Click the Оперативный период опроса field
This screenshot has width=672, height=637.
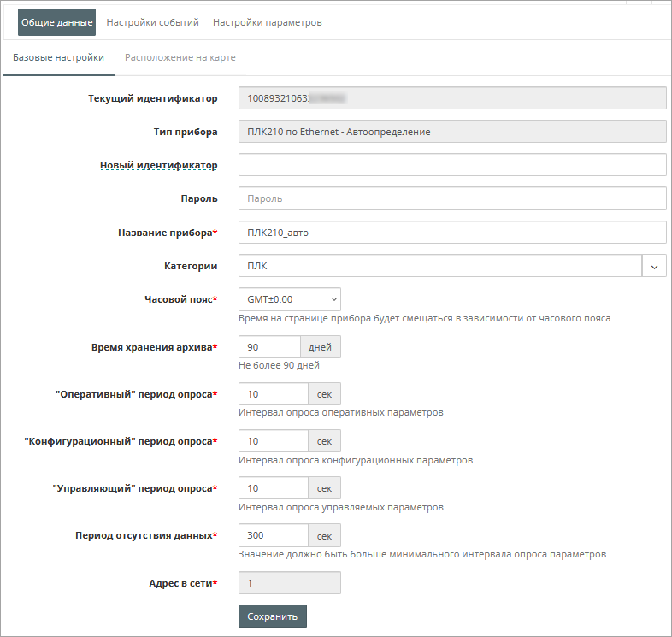click(273, 394)
